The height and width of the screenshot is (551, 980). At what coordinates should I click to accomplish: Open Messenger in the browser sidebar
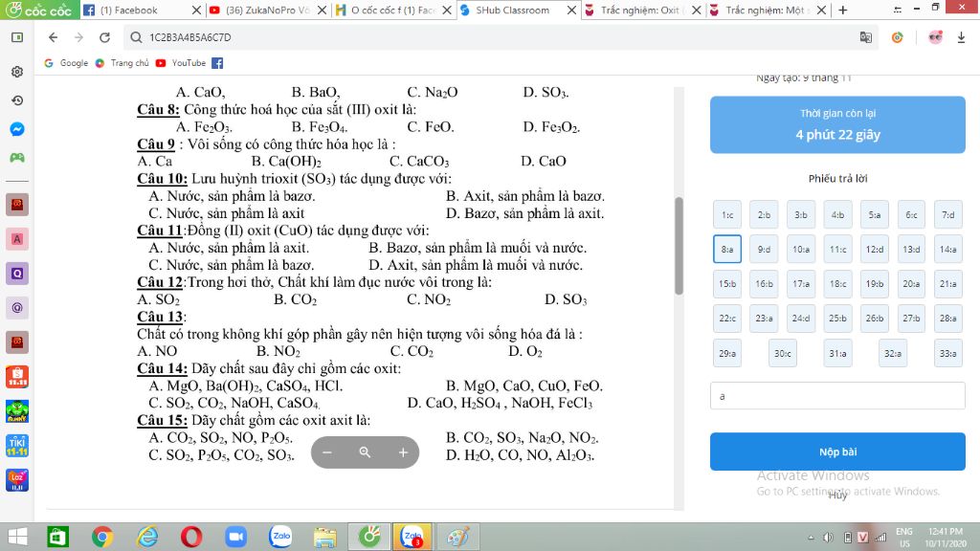coord(17,128)
